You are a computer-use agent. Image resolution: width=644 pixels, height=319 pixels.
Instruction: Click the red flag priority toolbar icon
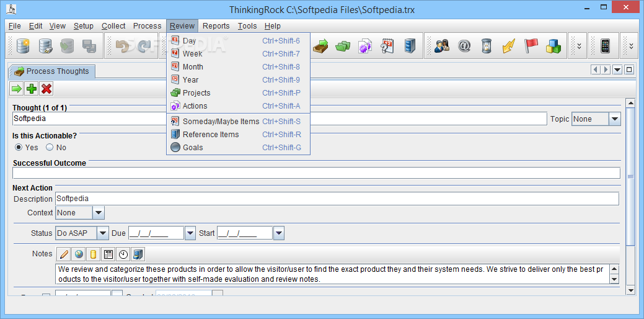(x=531, y=46)
